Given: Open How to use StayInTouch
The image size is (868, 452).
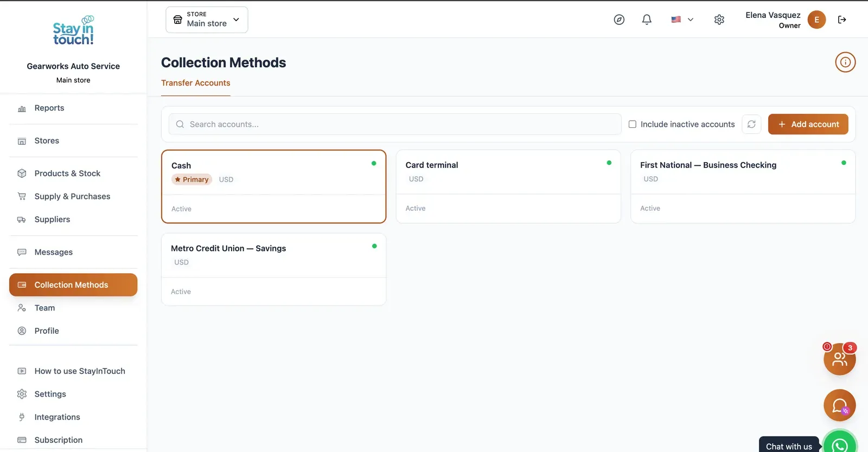Looking at the screenshot, I should click(73, 371).
